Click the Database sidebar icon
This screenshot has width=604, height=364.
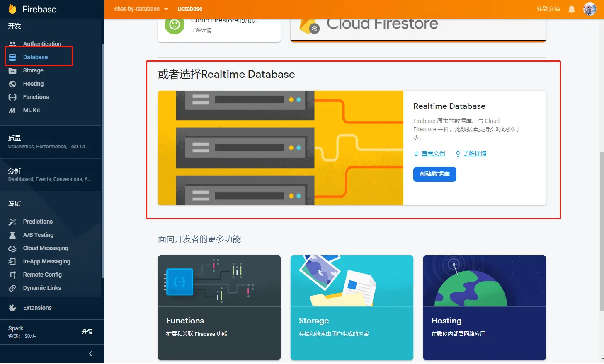[12, 57]
